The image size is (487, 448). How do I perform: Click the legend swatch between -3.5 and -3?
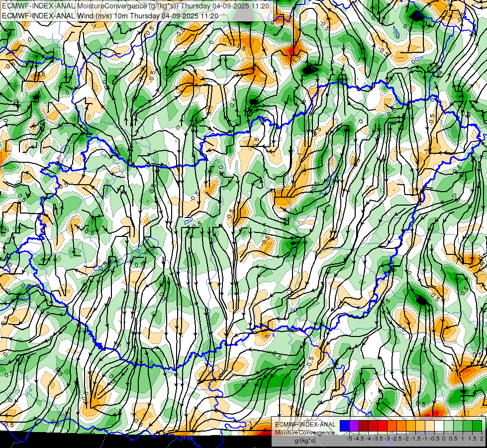tap(383, 426)
